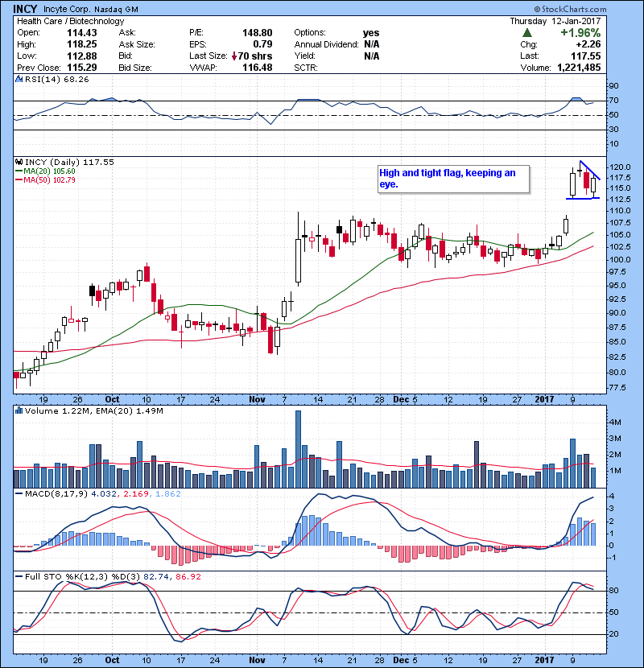Click the bar chart icon beside Volume
The width and height of the screenshot is (644, 668).
pos(19,410)
